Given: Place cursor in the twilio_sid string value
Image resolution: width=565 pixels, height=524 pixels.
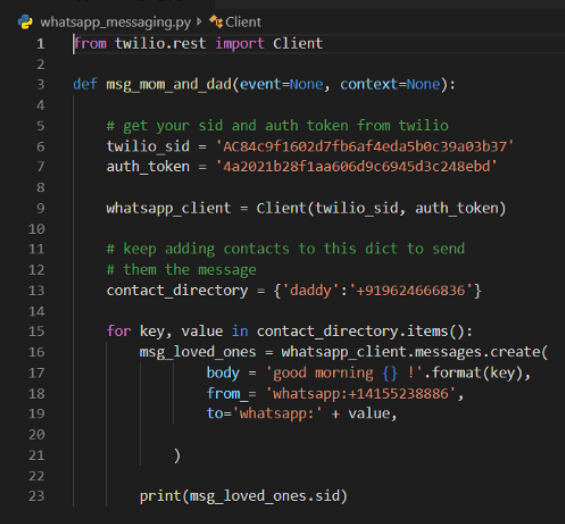Looking at the screenshot, I should [365, 147].
